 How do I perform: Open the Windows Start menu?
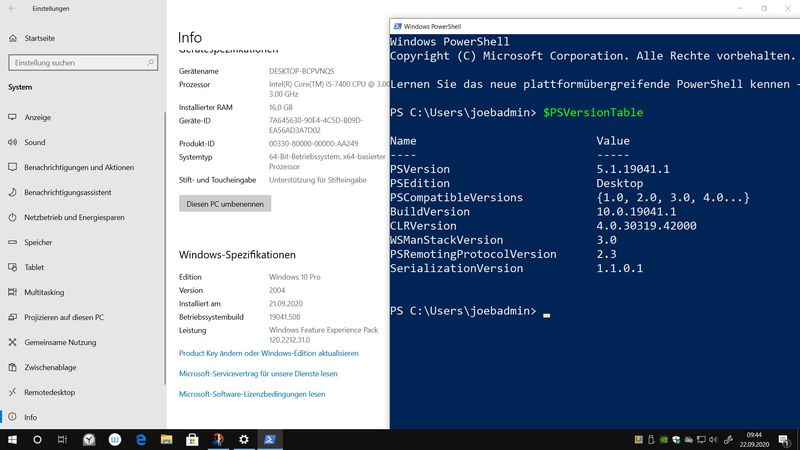(12, 439)
